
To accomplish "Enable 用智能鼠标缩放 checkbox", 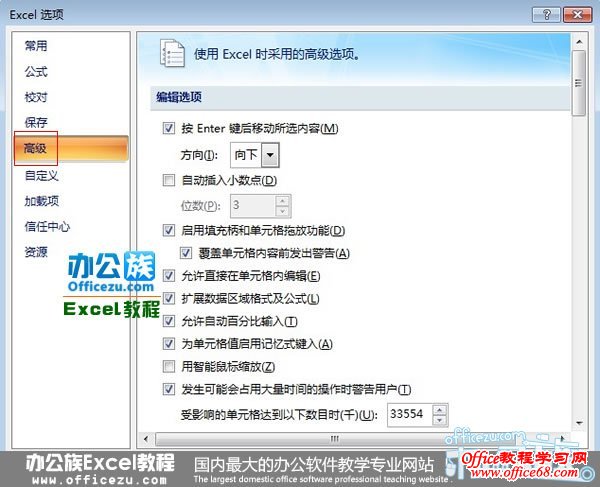I will tap(169, 366).
